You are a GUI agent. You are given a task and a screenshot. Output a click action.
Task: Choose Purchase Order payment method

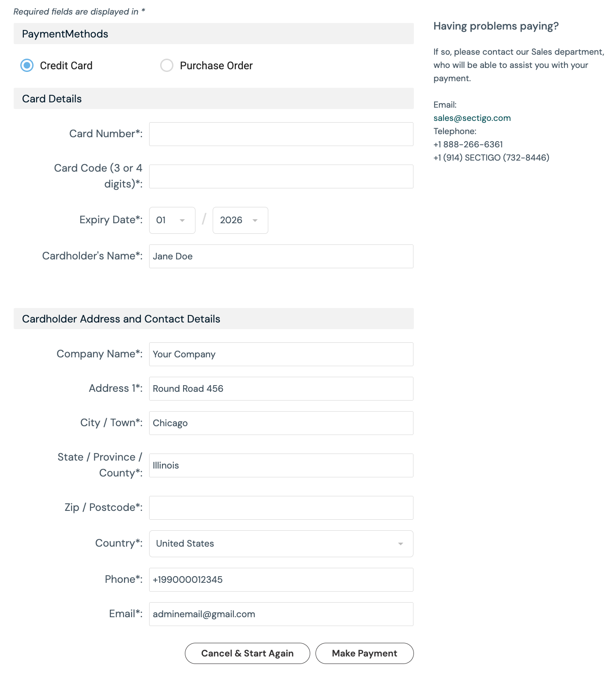click(x=167, y=65)
